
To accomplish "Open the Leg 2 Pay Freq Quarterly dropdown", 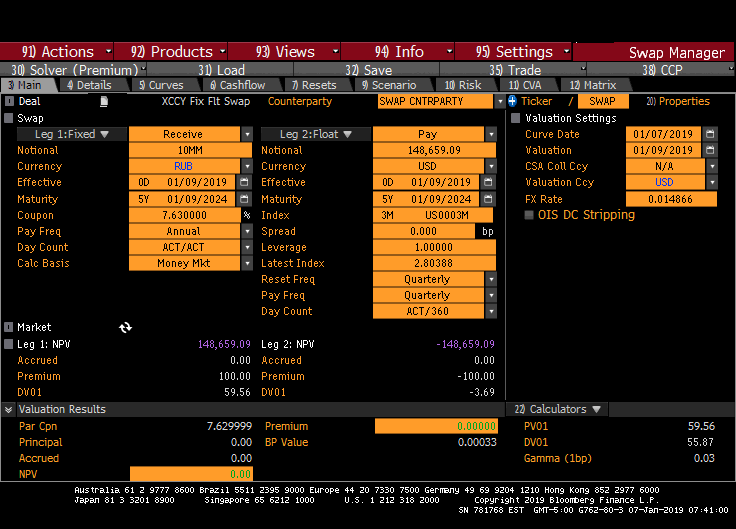I will (491, 295).
